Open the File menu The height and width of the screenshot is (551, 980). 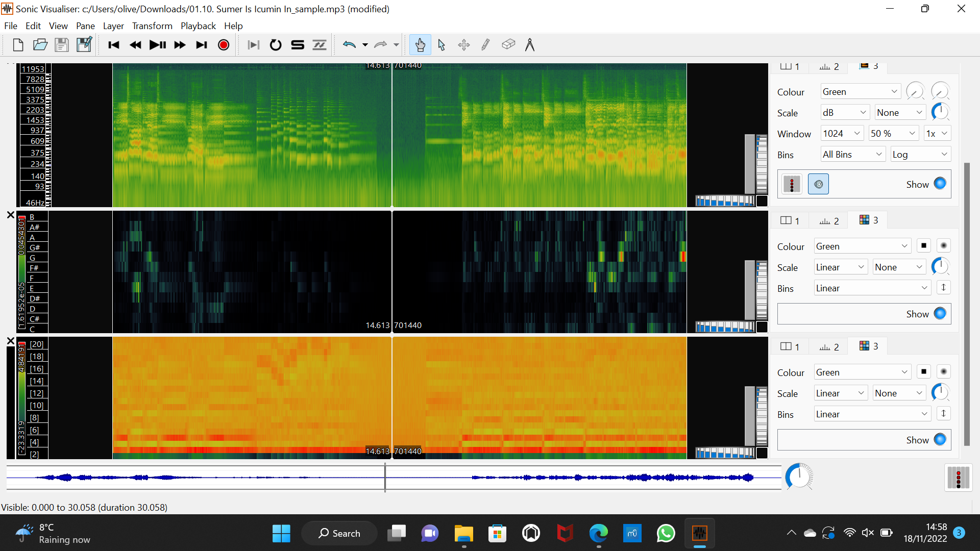click(10, 26)
